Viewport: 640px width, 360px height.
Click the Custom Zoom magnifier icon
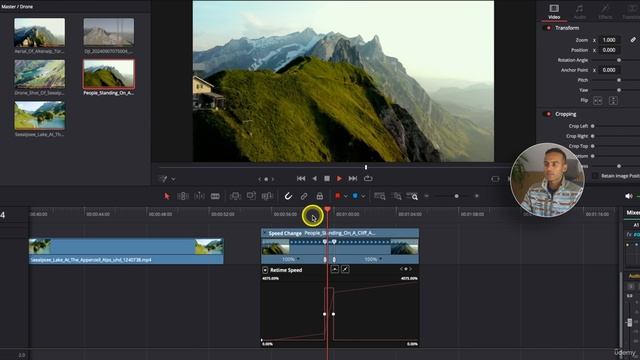412,196
